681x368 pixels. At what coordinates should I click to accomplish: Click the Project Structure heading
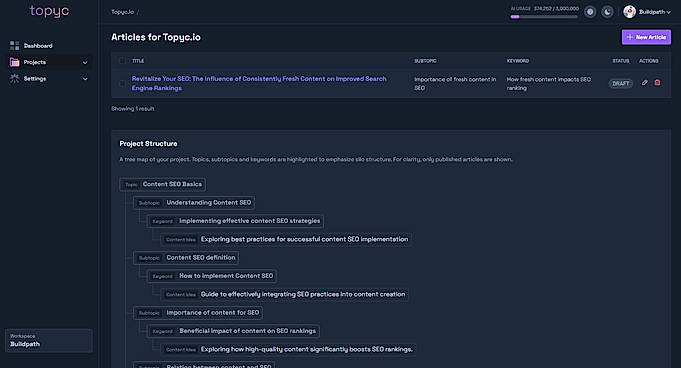coord(149,144)
